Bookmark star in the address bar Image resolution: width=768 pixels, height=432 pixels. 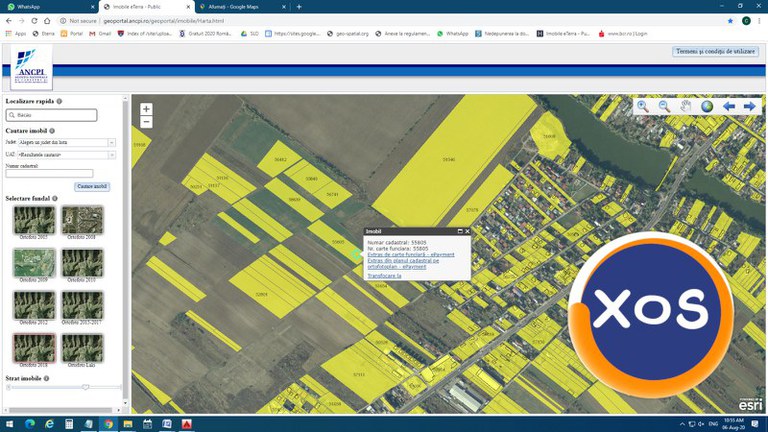730,21
